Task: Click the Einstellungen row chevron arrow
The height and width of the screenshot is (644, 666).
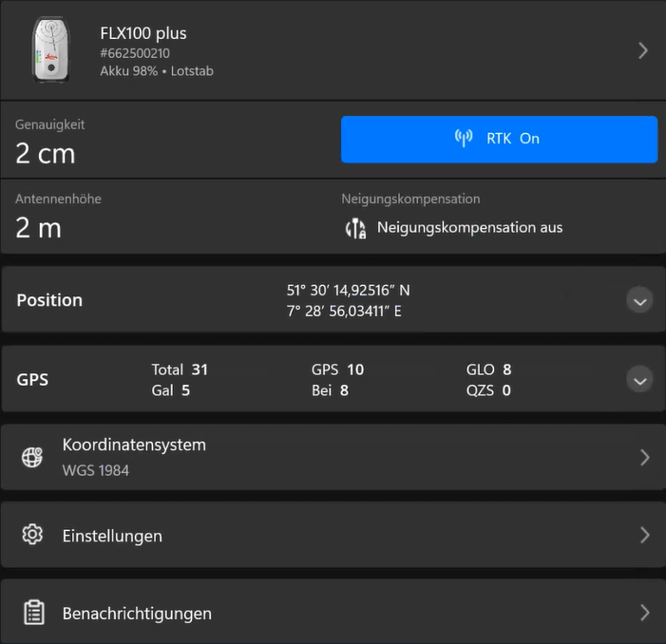Action: tap(644, 535)
